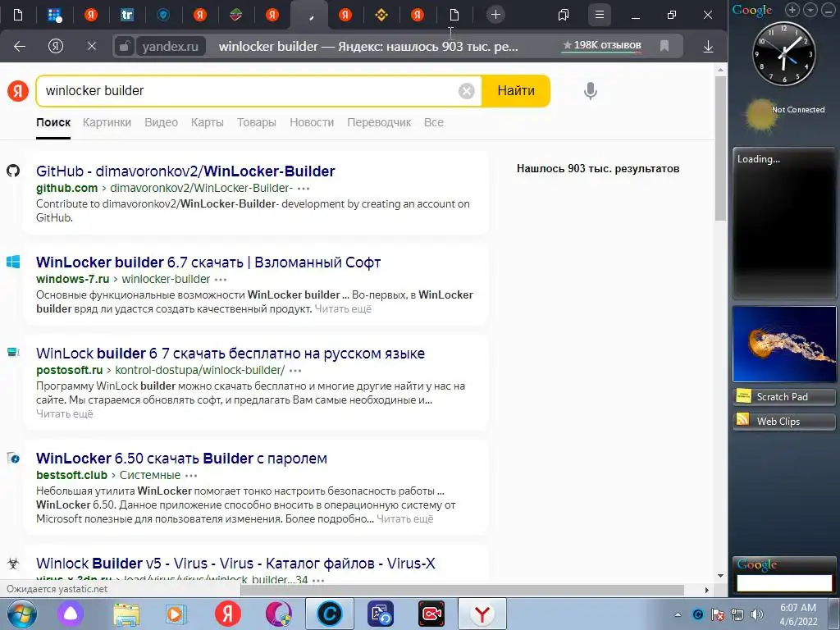Image resolution: width=840 pixels, height=630 pixels.
Task: Open the Scratch Pad sidebar gadget
Action: point(783,396)
